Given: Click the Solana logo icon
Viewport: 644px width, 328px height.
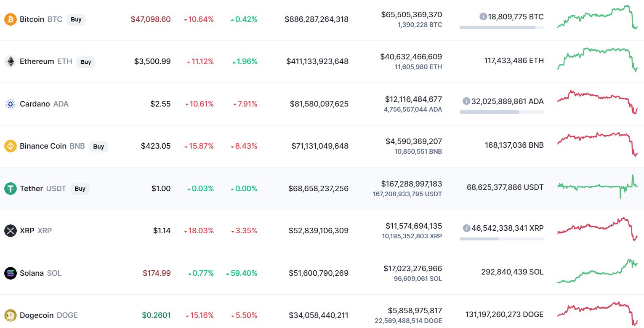Looking at the screenshot, I should pos(11,273).
